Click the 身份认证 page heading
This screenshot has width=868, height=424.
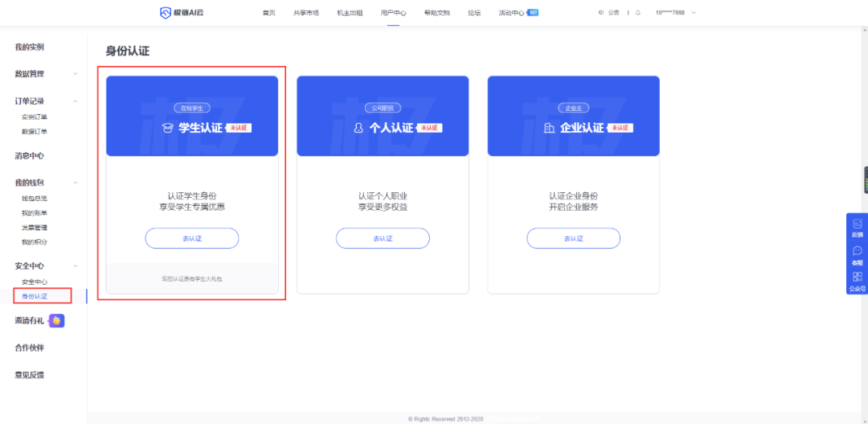[x=127, y=51]
